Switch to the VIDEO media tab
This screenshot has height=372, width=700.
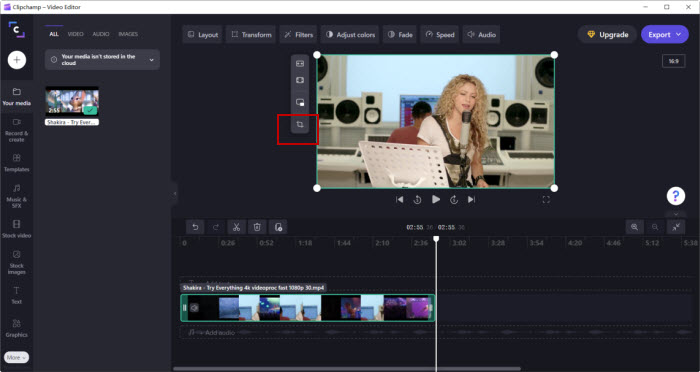pyautogui.click(x=75, y=34)
